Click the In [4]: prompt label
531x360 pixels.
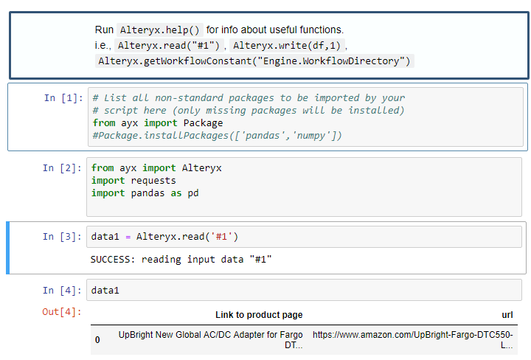coord(62,291)
